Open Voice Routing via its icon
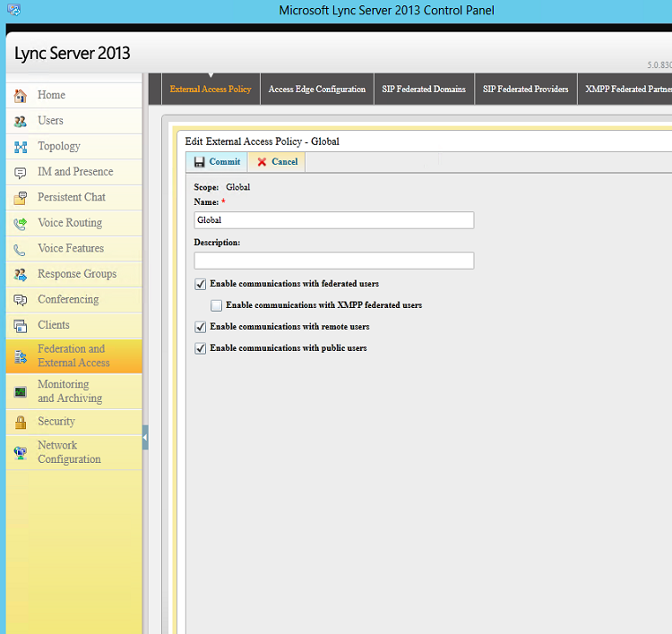The width and height of the screenshot is (672, 634). [20, 223]
